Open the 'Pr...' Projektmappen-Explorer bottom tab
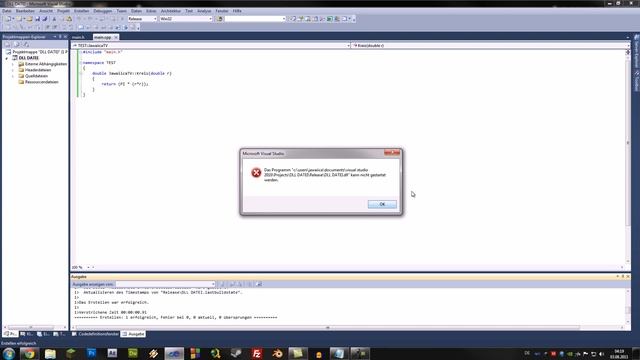The height and width of the screenshot is (360, 640). point(11,334)
